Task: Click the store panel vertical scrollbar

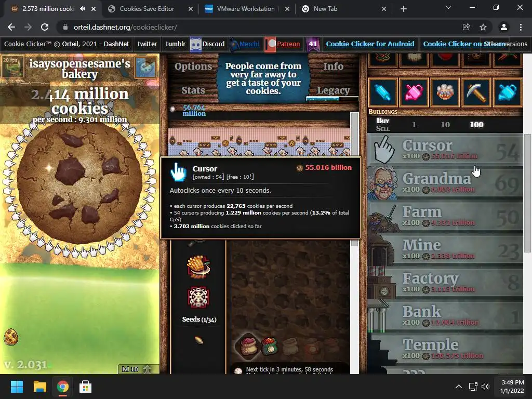Action: point(527,193)
